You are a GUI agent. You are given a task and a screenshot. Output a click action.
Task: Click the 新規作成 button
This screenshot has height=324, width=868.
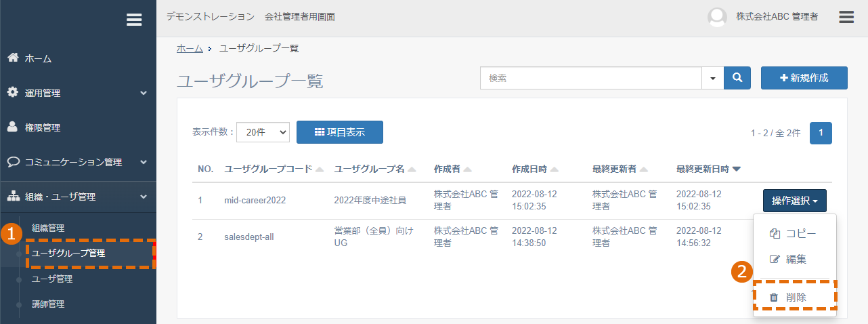pyautogui.click(x=804, y=78)
